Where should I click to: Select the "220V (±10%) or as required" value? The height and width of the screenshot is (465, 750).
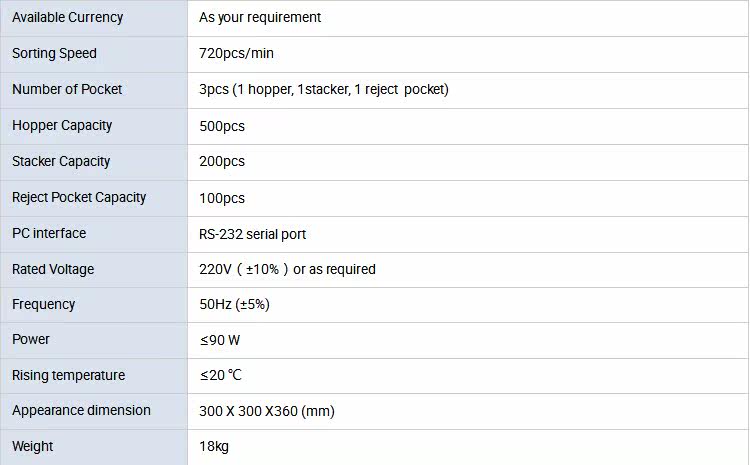click(287, 269)
